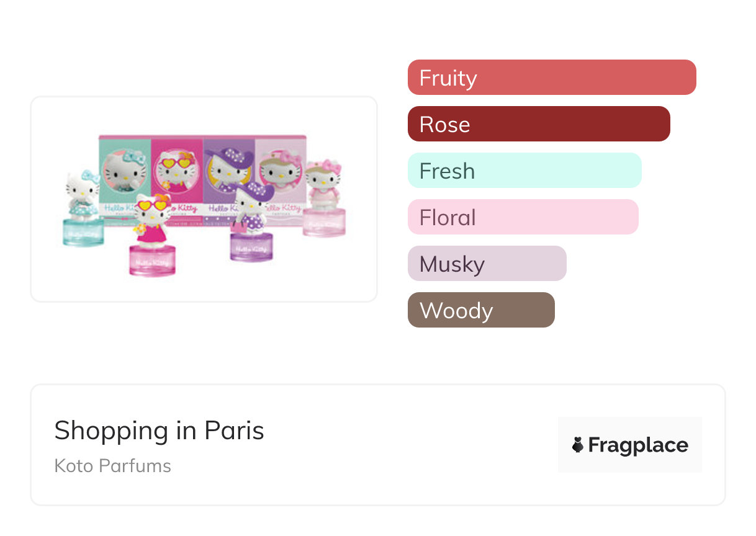Click the mint Fresh accord bar

coord(524,171)
